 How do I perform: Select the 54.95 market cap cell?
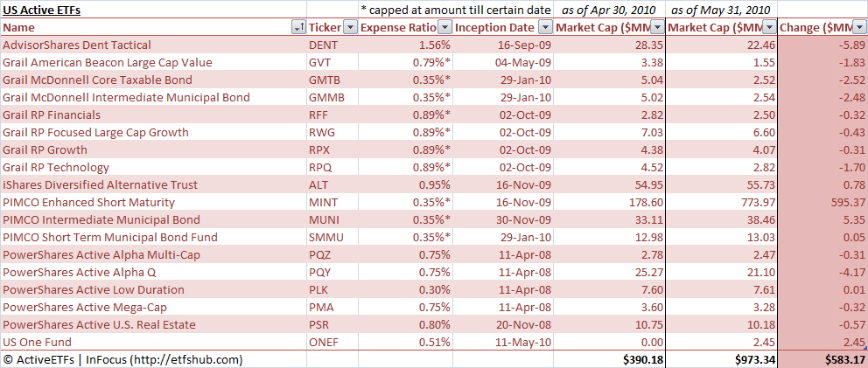coord(610,184)
